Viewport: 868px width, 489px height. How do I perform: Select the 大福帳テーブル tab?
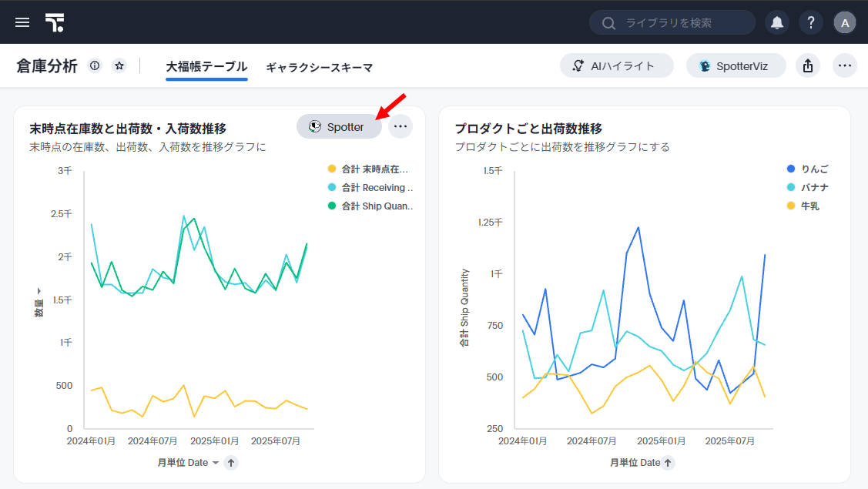click(206, 67)
